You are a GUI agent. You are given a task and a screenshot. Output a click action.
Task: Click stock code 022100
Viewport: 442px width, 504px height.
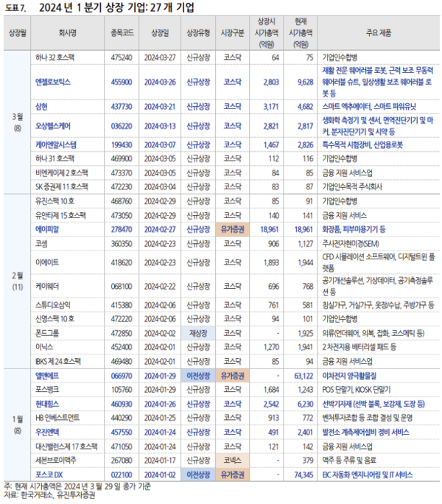click(x=122, y=475)
